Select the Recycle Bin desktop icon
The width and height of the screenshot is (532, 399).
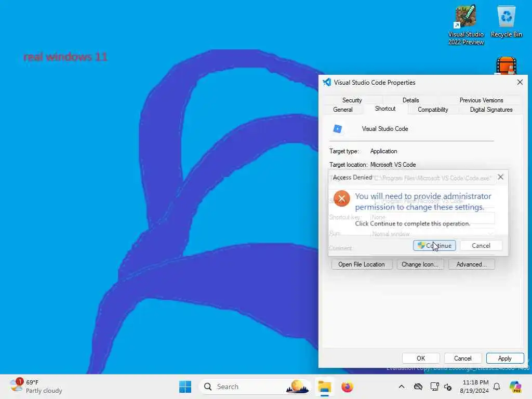(x=506, y=21)
